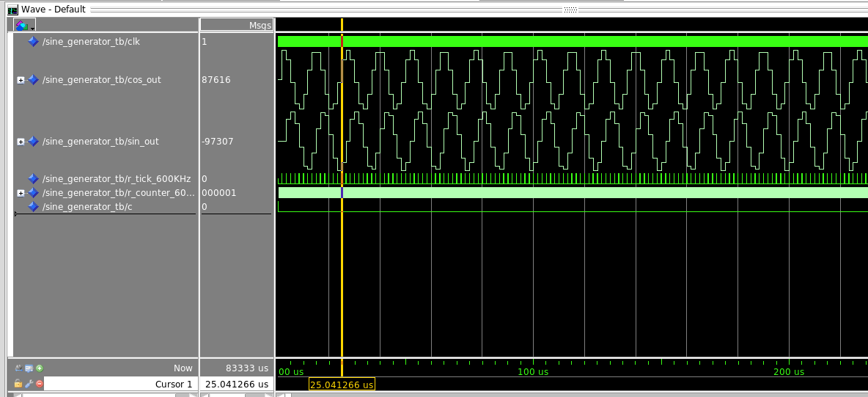Click the Msgs column header

pyautogui.click(x=260, y=25)
